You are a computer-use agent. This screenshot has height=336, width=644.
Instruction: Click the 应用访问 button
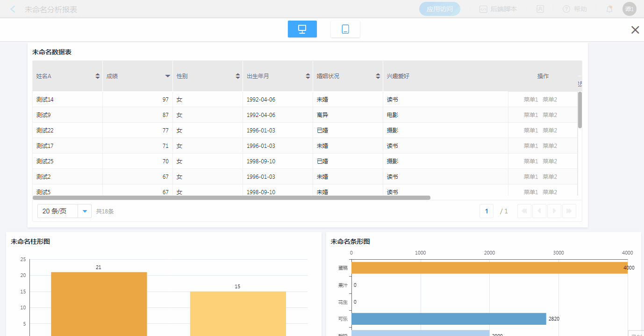(x=439, y=9)
